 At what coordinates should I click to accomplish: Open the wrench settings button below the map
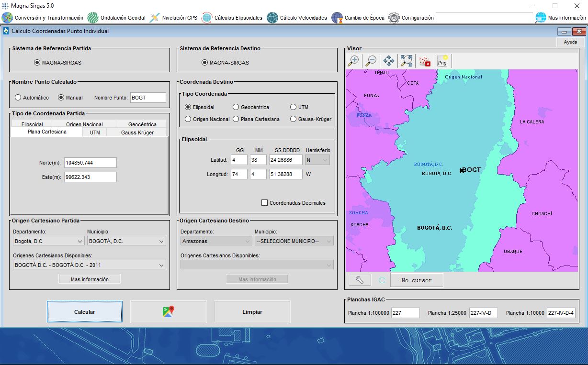pos(360,280)
